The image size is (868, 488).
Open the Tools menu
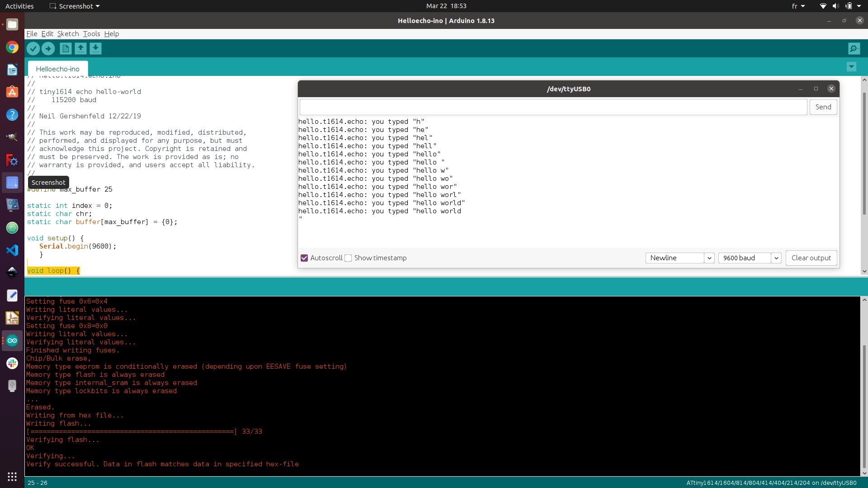pyautogui.click(x=91, y=34)
